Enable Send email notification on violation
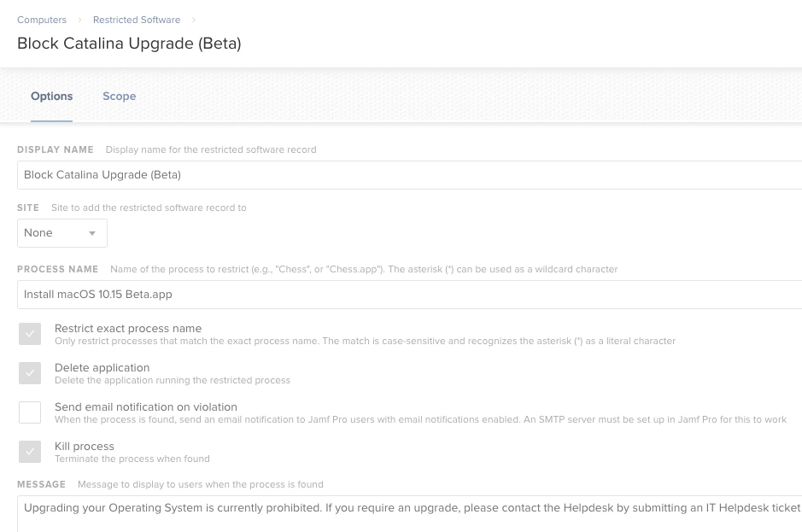The height and width of the screenshot is (532, 802). click(x=30, y=412)
